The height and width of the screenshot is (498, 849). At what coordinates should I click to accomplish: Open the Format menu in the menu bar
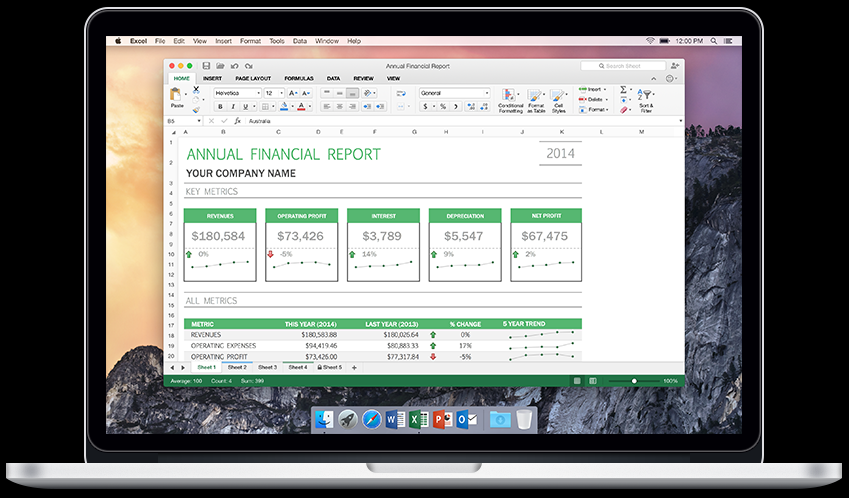pos(250,41)
